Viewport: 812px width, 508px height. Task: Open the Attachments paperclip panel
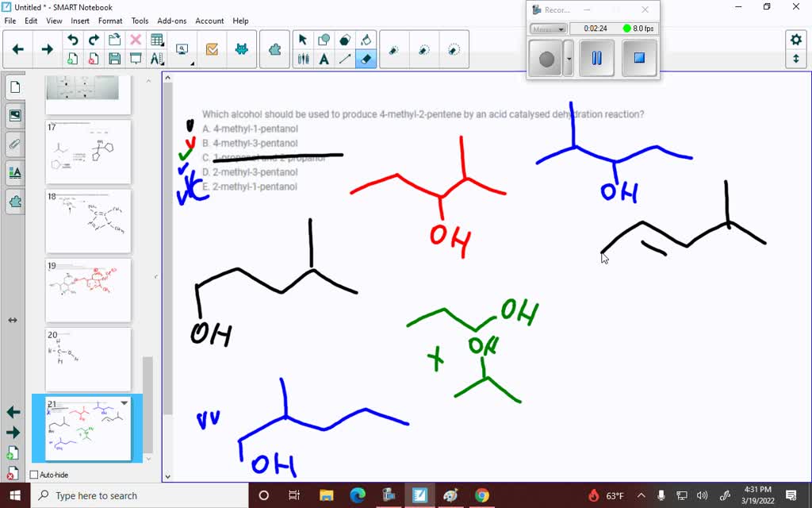(15, 144)
